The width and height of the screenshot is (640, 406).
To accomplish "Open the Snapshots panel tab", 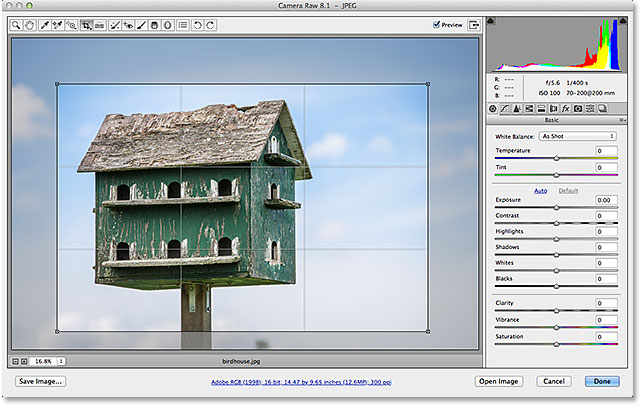I will (602, 109).
